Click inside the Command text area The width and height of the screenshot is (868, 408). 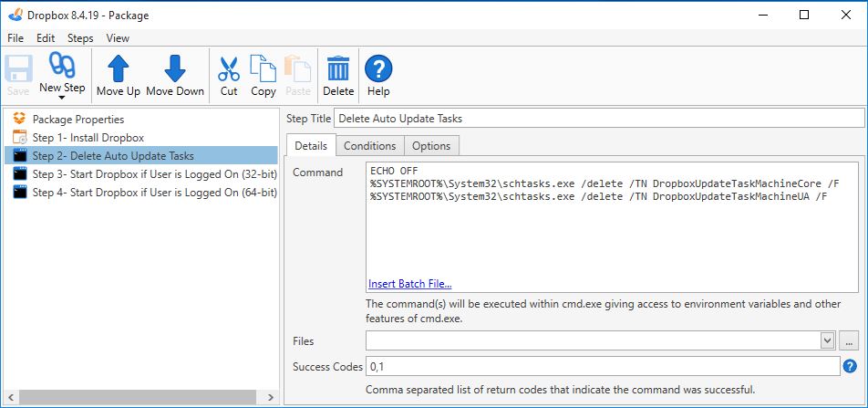(x=612, y=227)
